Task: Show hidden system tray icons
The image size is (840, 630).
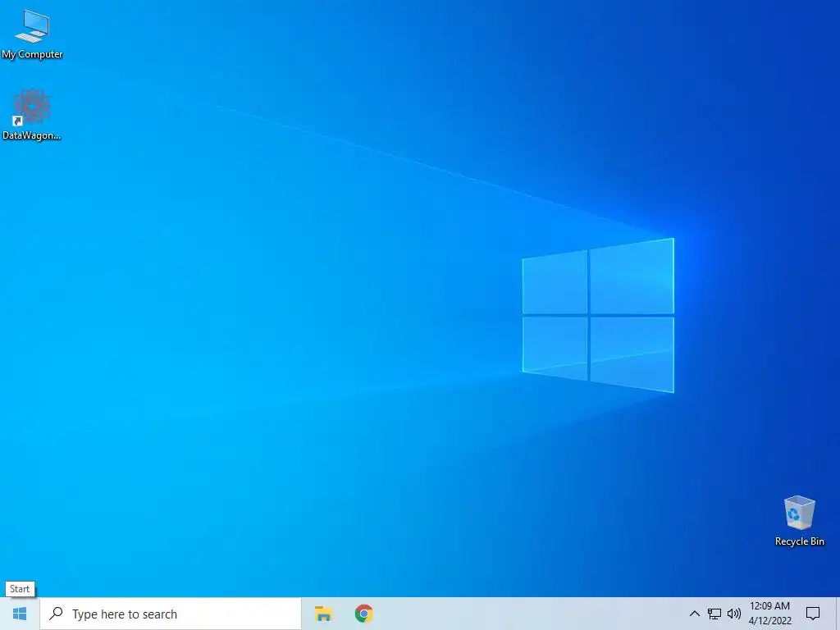Action: [694, 614]
